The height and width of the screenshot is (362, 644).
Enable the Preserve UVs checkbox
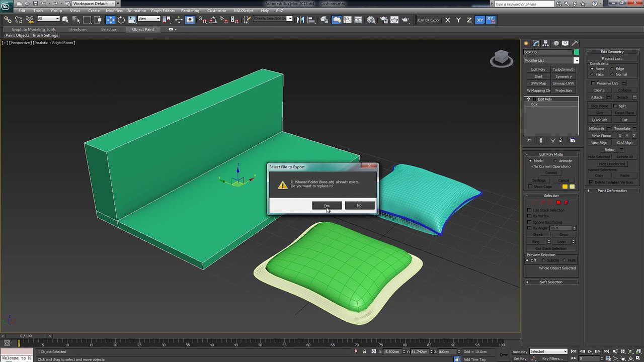point(593,83)
